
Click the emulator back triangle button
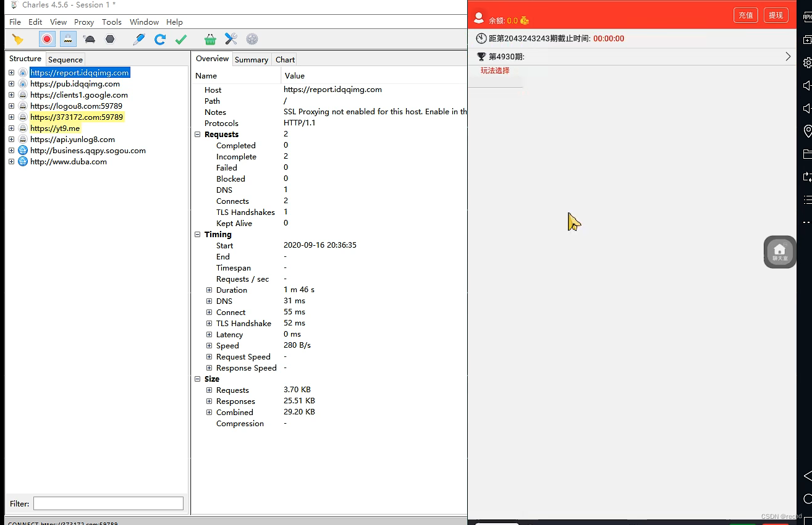[807, 476]
